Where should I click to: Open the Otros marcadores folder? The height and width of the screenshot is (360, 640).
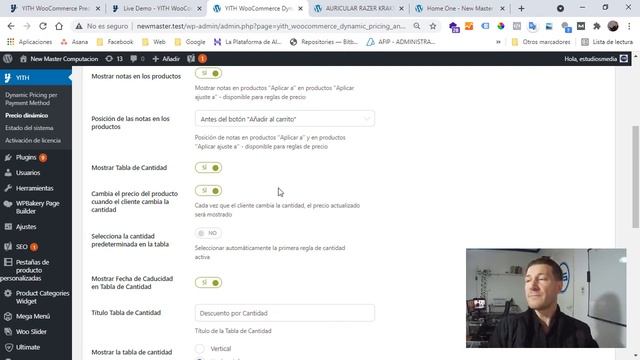click(x=541, y=42)
